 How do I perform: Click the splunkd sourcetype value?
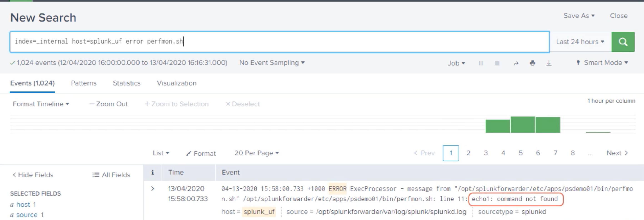[534, 212]
